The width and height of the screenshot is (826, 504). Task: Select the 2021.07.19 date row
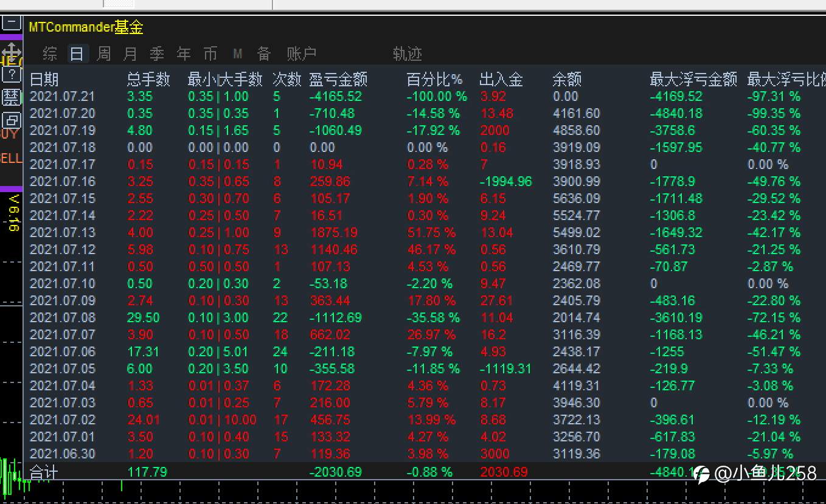63,131
